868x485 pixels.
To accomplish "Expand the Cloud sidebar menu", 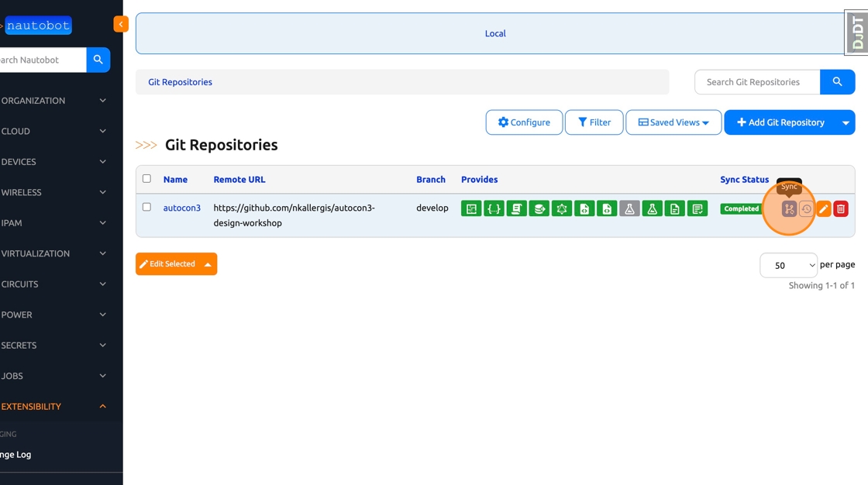I will click(x=54, y=131).
